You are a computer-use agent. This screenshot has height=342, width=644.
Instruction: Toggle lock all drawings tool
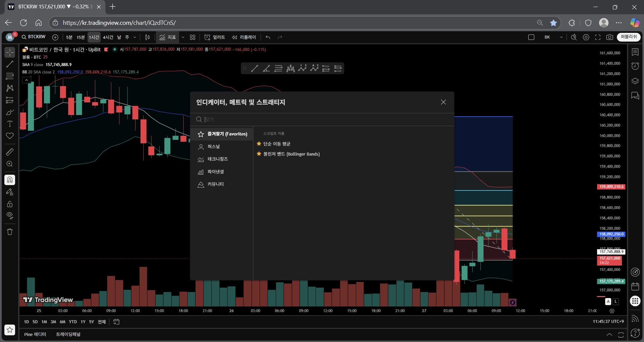point(10,204)
